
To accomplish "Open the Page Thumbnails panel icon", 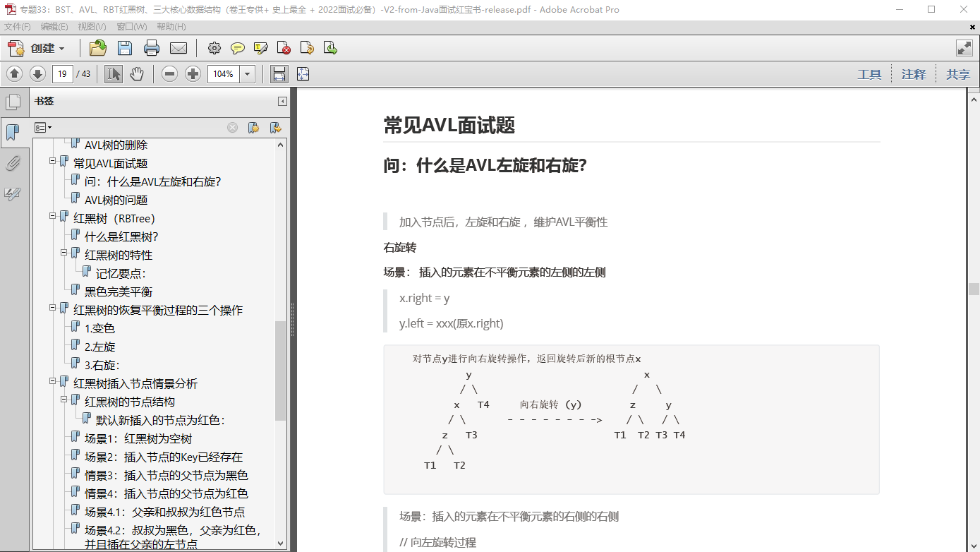I will [x=13, y=102].
